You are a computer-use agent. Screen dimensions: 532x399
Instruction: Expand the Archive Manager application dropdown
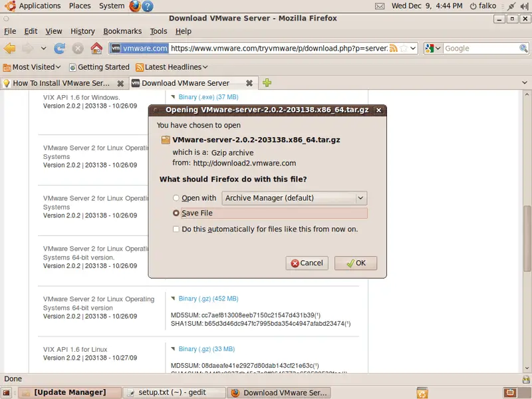(295, 198)
